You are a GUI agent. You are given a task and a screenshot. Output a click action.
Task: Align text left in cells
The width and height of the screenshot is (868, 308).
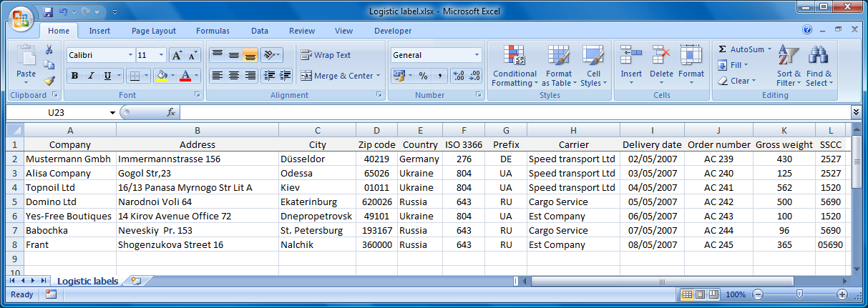pos(217,75)
